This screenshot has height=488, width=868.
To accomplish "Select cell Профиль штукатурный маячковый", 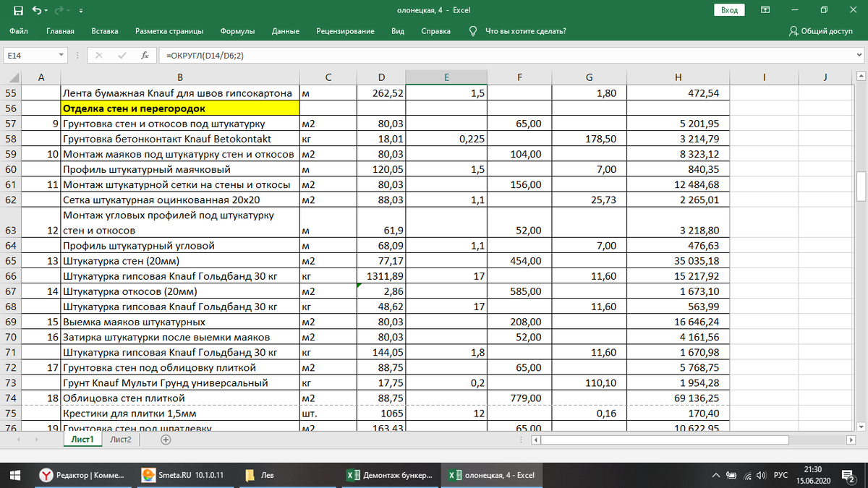I will coord(180,169).
